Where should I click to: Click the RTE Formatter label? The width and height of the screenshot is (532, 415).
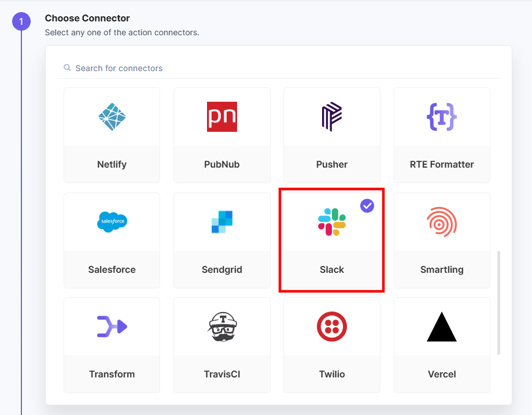click(x=442, y=165)
